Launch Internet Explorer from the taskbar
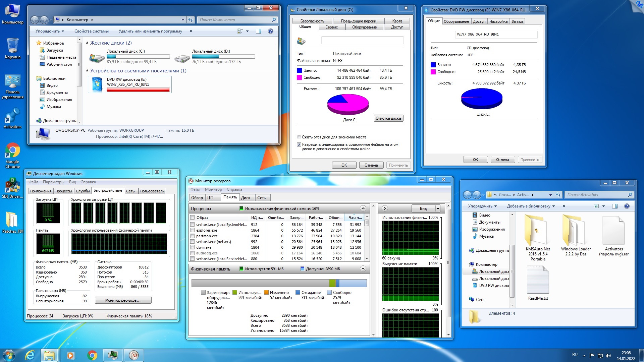The height and width of the screenshot is (362, 644). tap(30, 355)
